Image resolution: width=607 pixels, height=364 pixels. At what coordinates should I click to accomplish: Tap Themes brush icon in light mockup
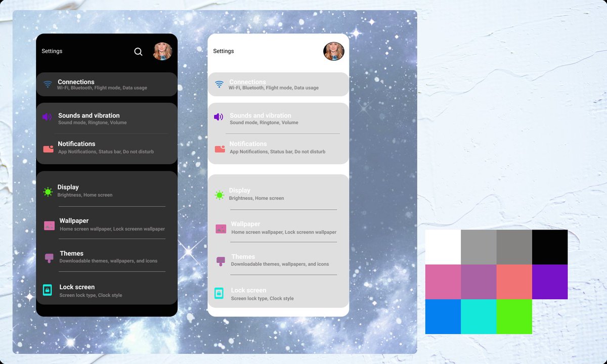pyautogui.click(x=221, y=261)
